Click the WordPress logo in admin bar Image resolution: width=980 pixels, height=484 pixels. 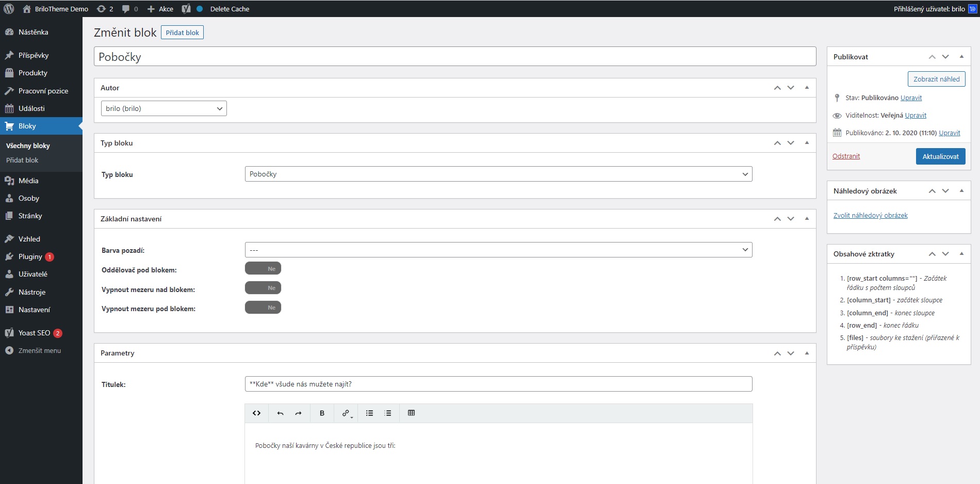click(x=9, y=9)
